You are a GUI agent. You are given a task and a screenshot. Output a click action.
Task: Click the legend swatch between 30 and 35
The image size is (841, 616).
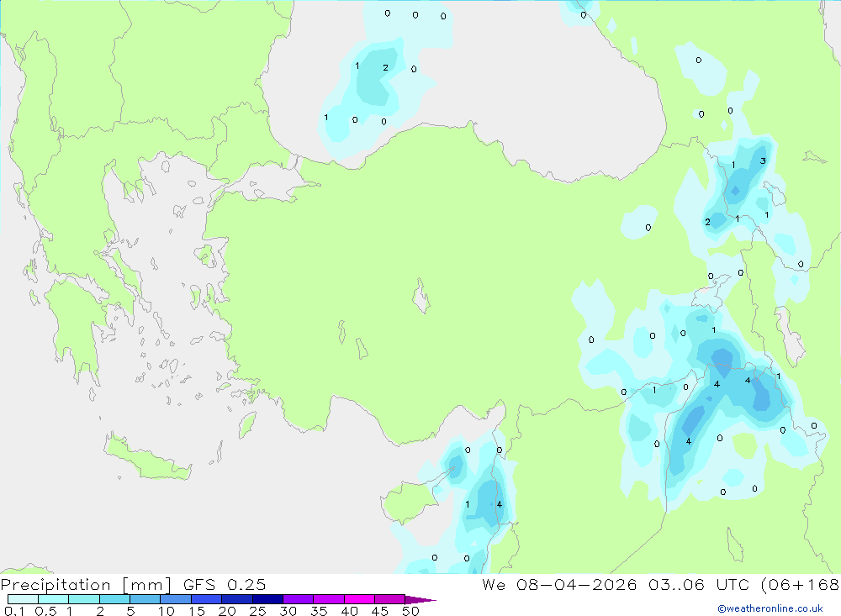pos(299,599)
